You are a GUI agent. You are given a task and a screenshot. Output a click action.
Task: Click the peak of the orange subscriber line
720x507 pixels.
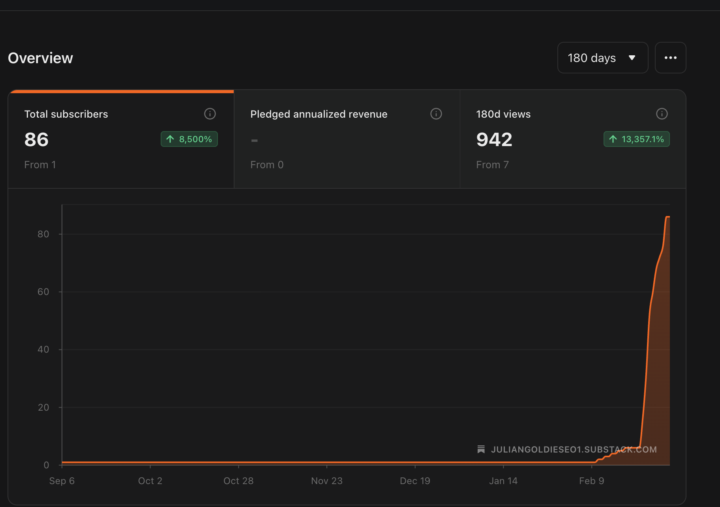(667, 217)
